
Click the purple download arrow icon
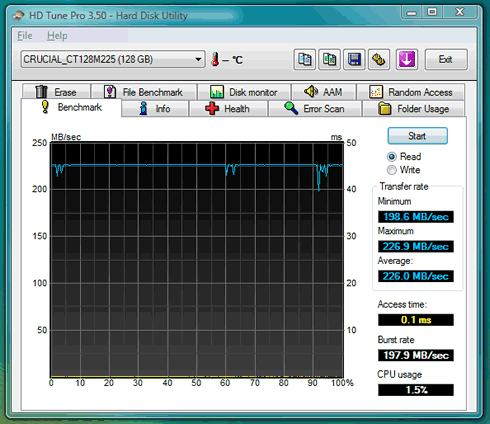(407, 60)
